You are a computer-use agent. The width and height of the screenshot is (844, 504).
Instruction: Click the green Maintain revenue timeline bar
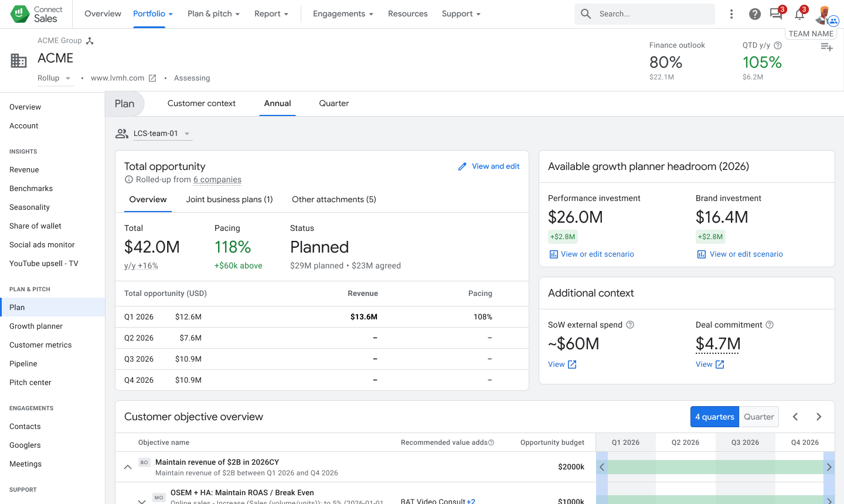click(x=716, y=467)
